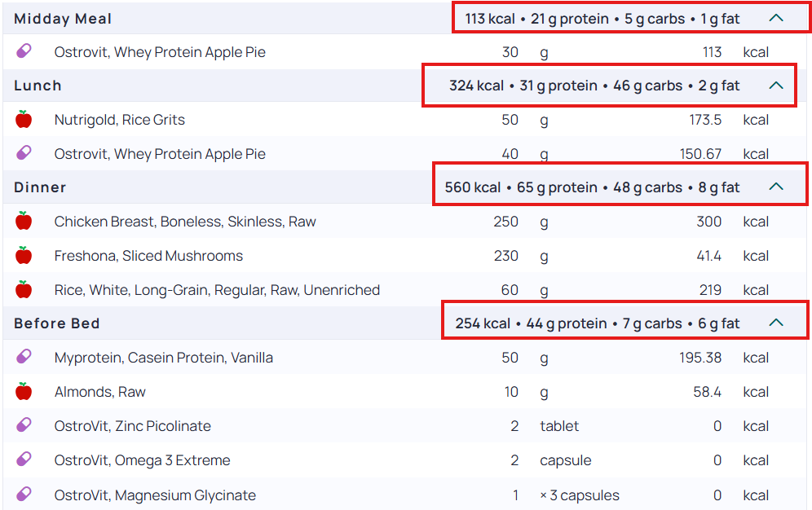Click apple icon beside White Long-Grain Rice
812x510 pixels.
[24, 289]
